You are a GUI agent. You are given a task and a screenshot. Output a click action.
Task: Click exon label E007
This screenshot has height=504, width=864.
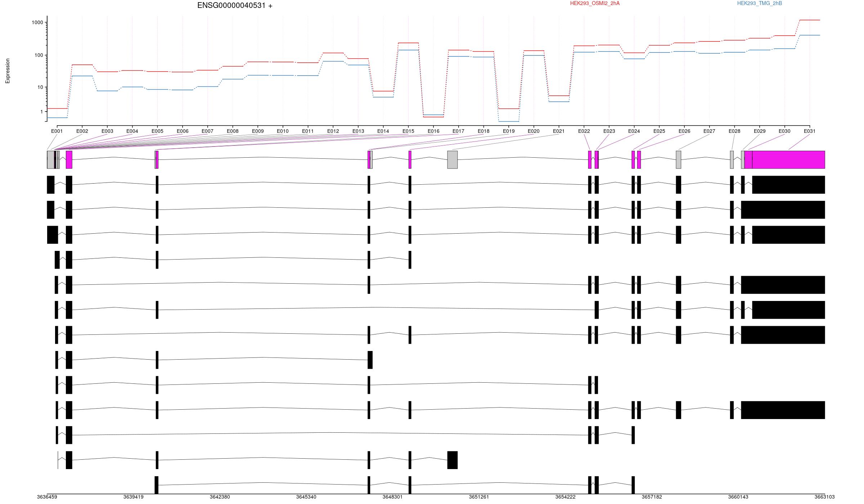[x=207, y=131]
